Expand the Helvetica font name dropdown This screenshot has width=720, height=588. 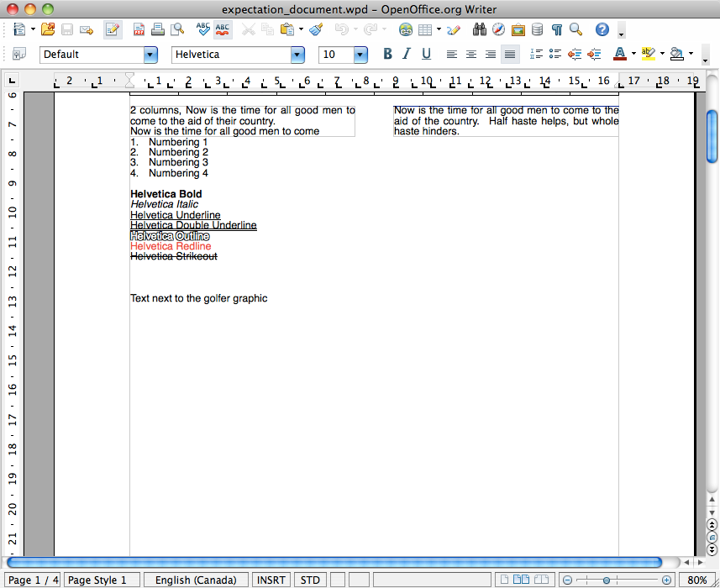pyautogui.click(x=297, y=55)
